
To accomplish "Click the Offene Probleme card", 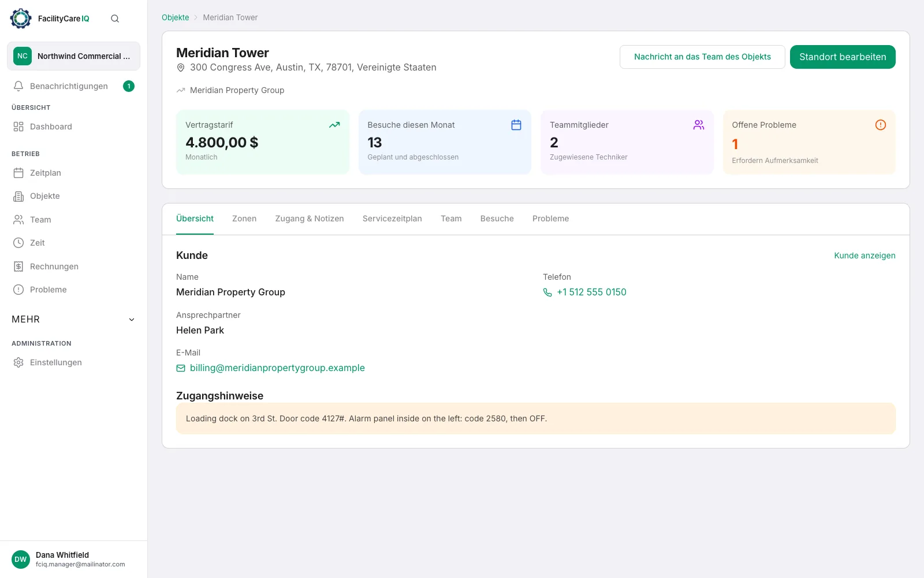I will point(809,142).
